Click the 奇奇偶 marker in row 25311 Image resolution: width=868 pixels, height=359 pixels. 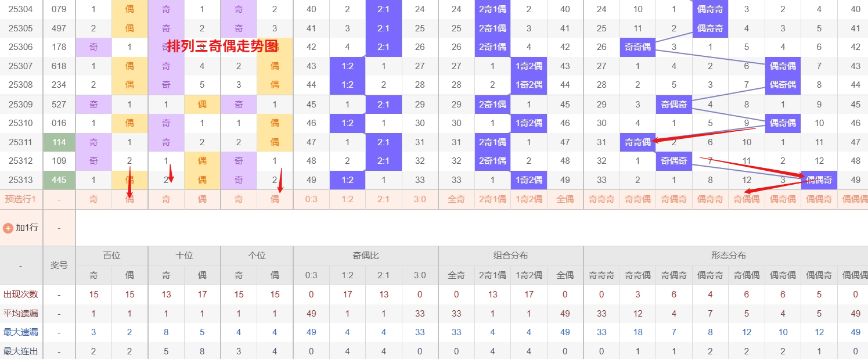click(638, 142)
